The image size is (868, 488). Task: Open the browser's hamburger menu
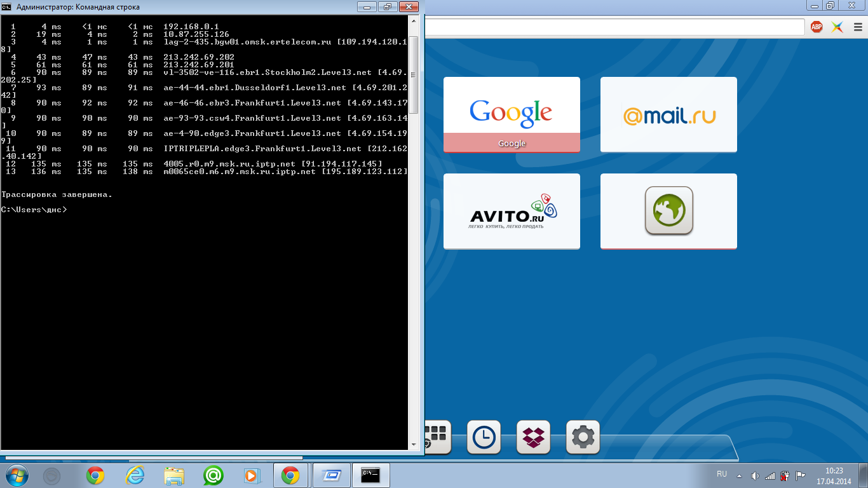(x=857, y=27)
